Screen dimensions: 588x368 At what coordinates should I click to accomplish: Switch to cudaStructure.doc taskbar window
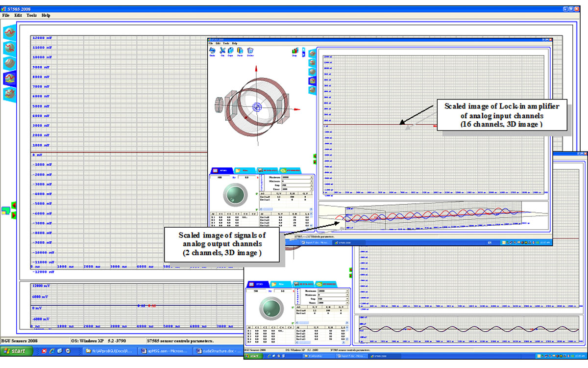219,351
